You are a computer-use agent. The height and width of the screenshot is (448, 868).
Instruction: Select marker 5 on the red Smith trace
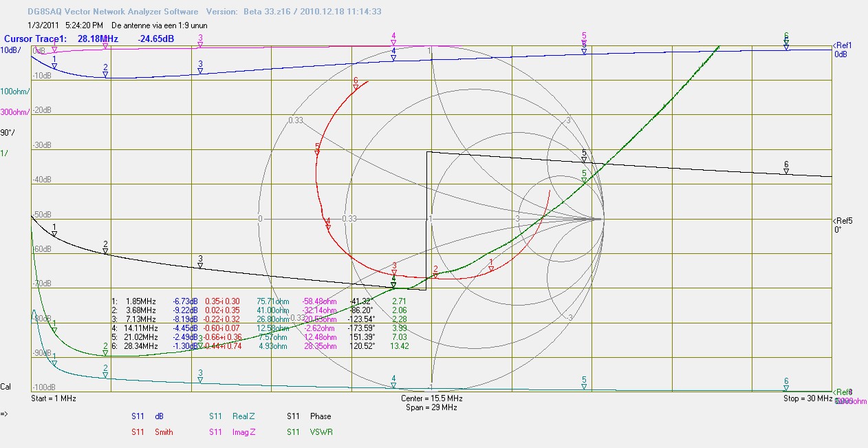(317, 149)
